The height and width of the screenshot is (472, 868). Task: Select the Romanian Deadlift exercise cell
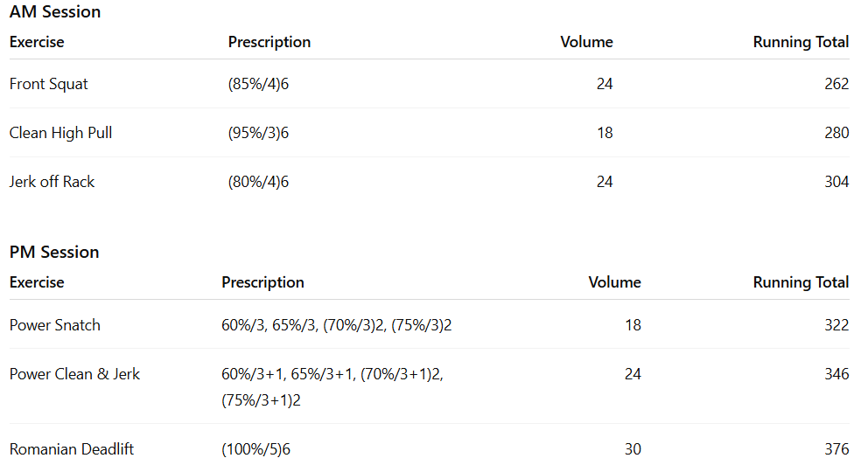click(72, 449)
